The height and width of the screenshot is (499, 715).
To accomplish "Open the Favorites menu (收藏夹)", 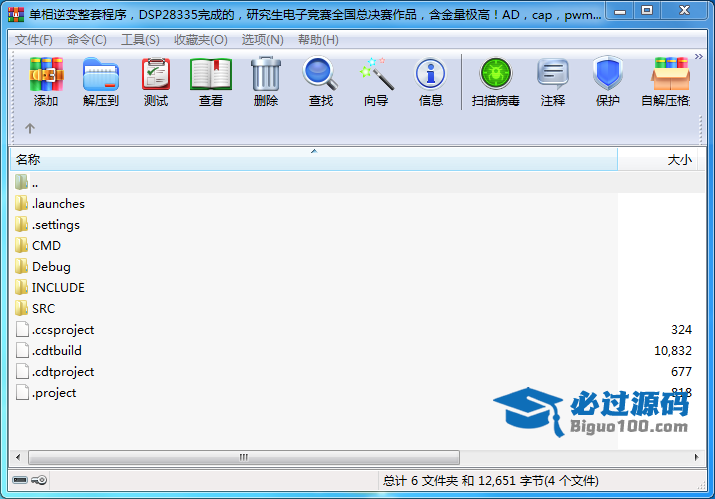I will (x=201, y=40).
